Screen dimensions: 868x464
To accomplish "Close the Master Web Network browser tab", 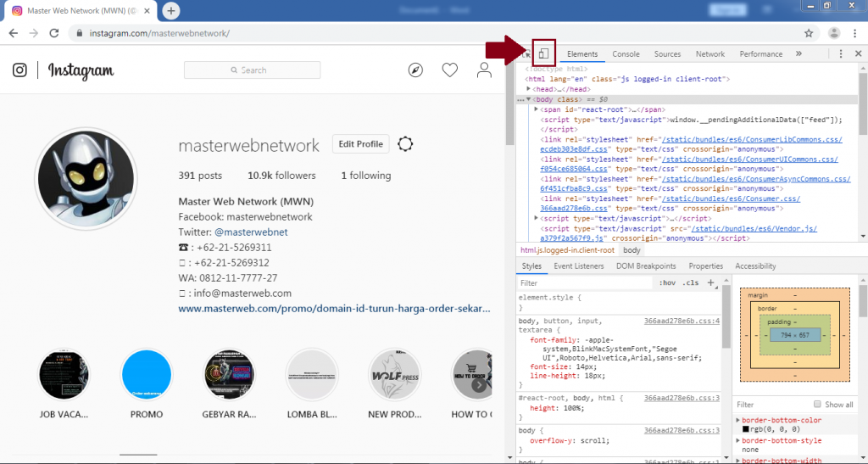I will [147, 10].
